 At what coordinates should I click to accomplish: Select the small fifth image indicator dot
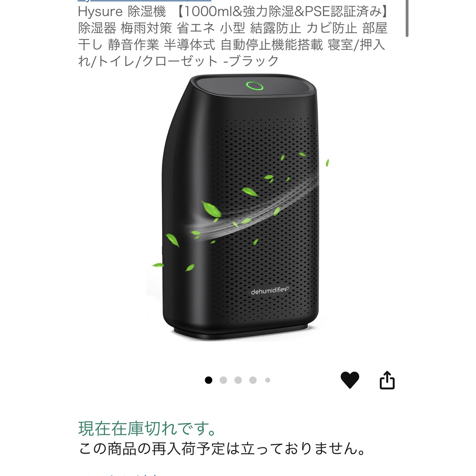tap(268, 380)
